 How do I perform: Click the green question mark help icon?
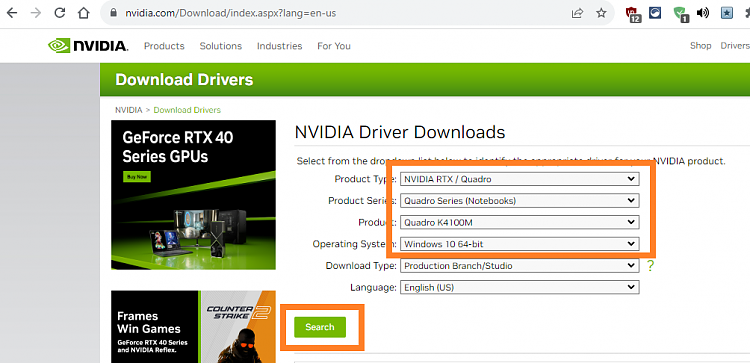(650, 266)
